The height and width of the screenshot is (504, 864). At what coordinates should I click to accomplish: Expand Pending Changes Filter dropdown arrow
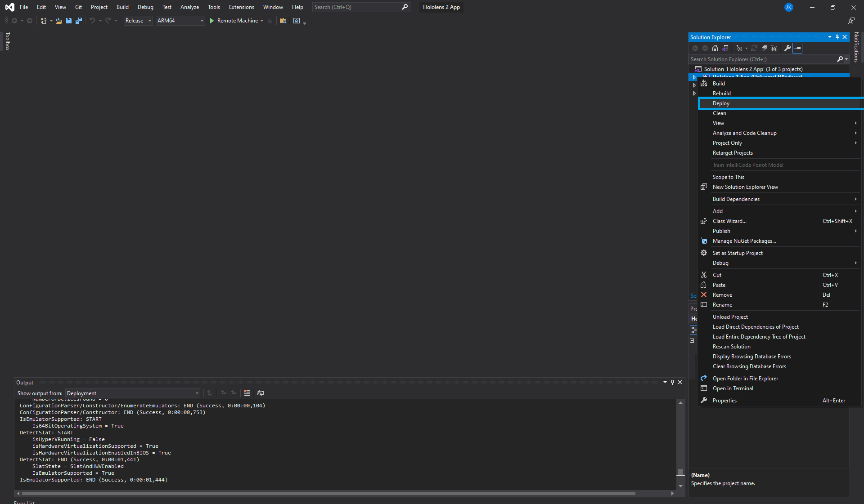coord(747,48)
